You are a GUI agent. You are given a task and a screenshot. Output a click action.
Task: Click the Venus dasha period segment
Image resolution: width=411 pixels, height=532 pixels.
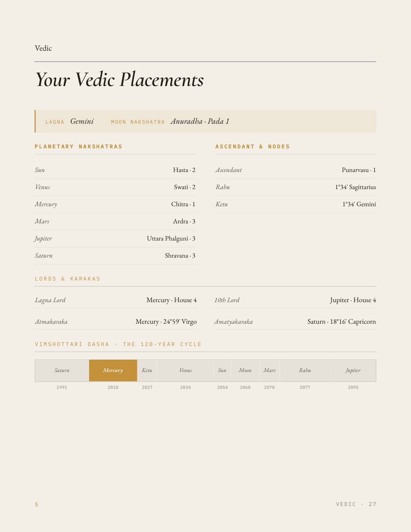coord(185,370)
